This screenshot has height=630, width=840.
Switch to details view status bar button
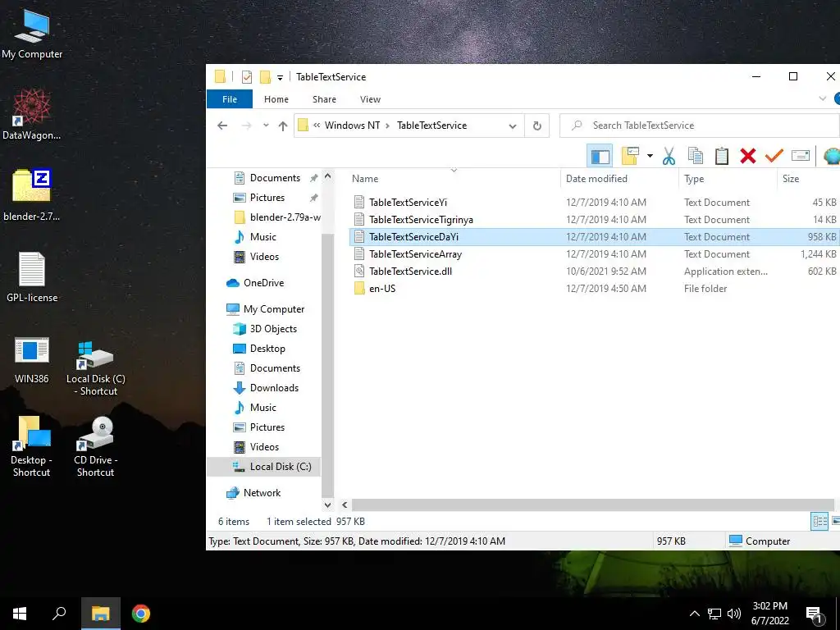[819, 521]
